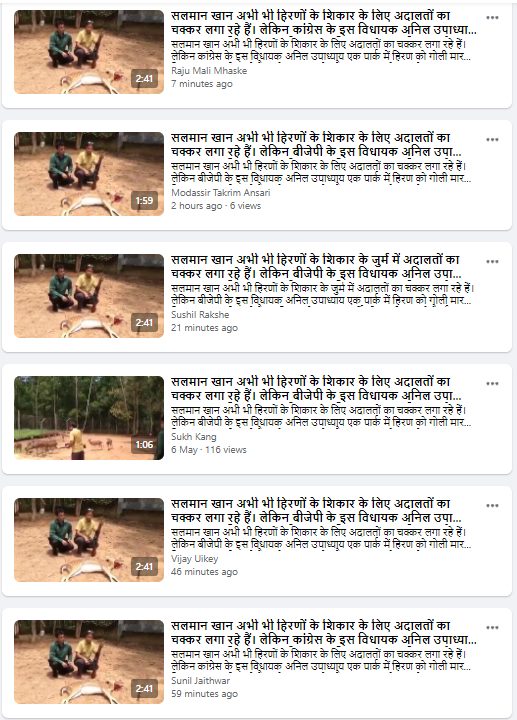The image size is (517, 720).
Task: Go to Sunil Jaithwar's profile
Action: click(x=200, y=681)
